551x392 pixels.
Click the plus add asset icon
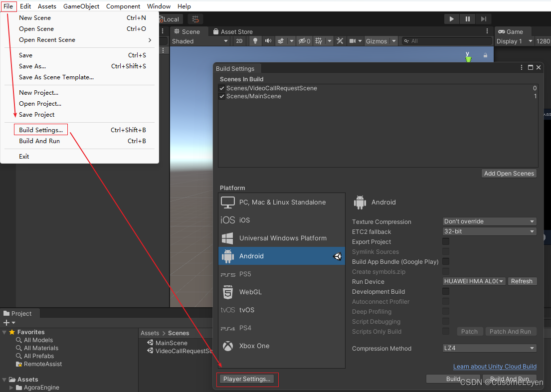(6, 323)
